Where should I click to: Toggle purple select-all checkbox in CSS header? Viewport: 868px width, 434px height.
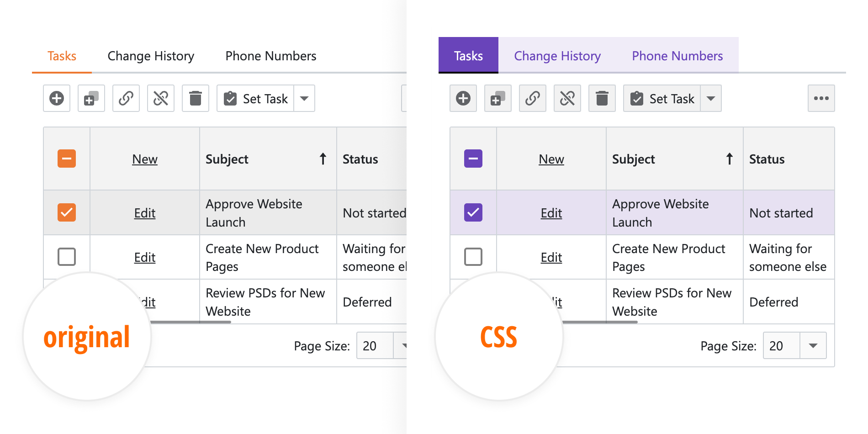(x=473, y=159)
